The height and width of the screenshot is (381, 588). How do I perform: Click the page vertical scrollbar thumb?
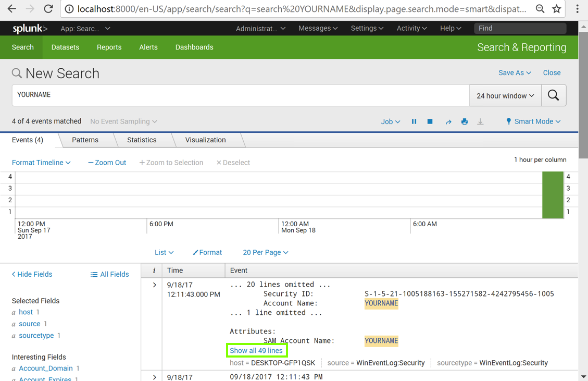click(x=583, y=95)
